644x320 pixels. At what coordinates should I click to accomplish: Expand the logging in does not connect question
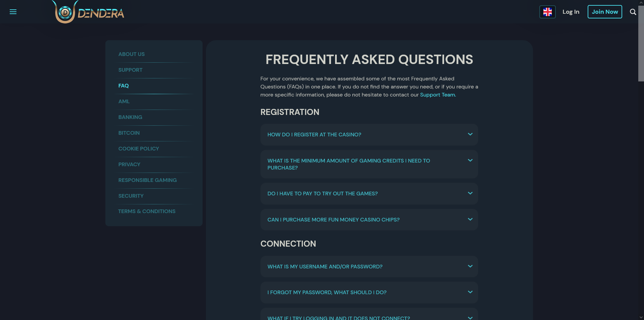point(338,317)
